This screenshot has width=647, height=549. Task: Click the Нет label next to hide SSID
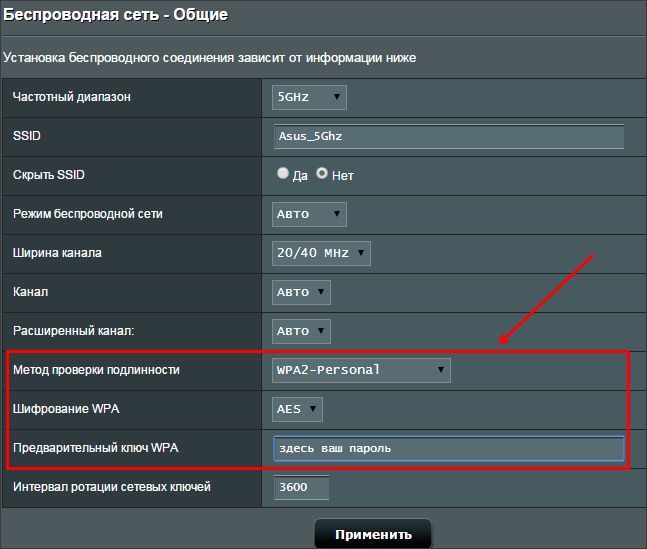(342, 176)
